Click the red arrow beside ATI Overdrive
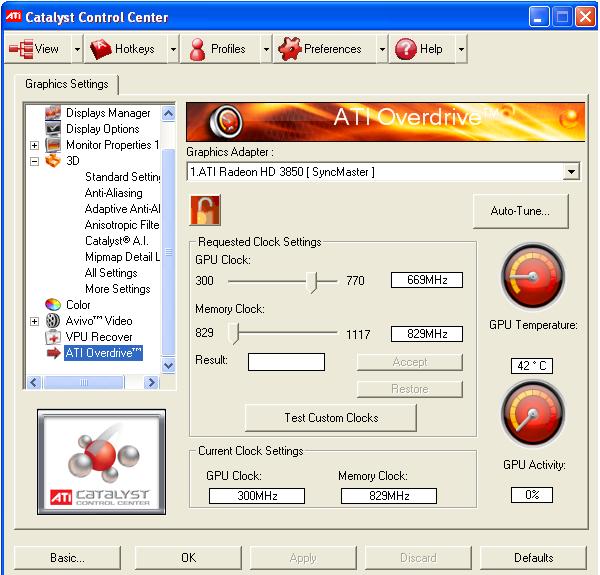Image resolution: width=600 pixels, height=575 pixels. click(x=54, y=353)
